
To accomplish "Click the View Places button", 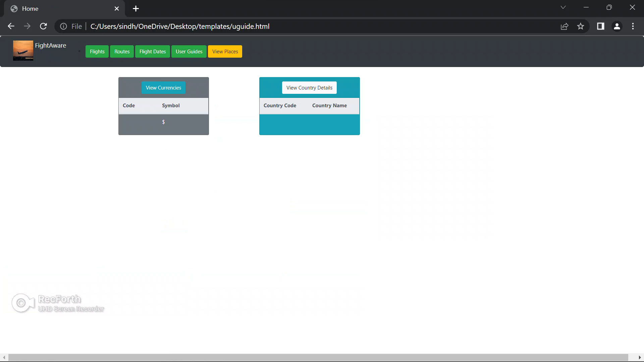I will point(225,51).
